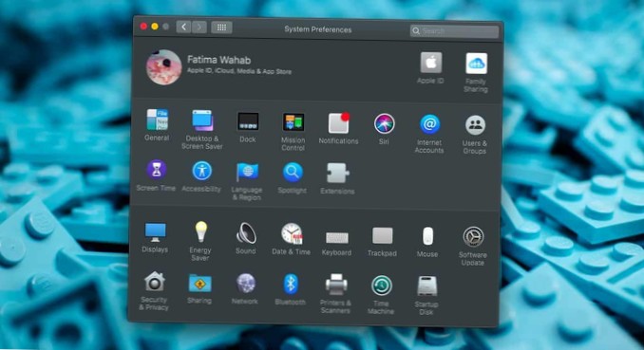
Task: Click the back navigation arrow
Action: coord(184,28)
